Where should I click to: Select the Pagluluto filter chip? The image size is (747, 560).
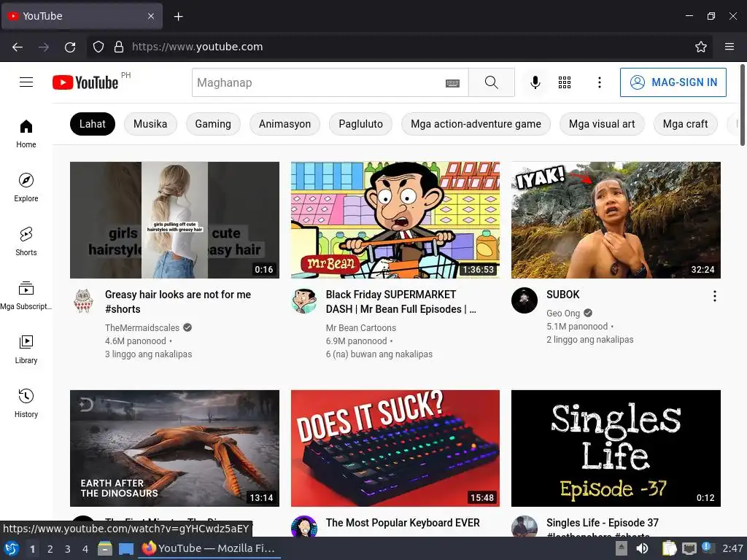(x=360, y=124)
